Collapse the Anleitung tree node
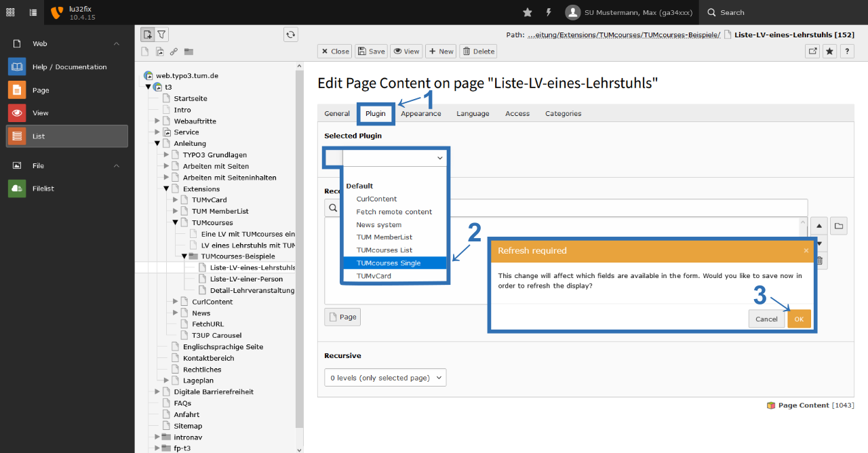The height and width of the screenshot is (453, 868). click(x=157, y=144)
